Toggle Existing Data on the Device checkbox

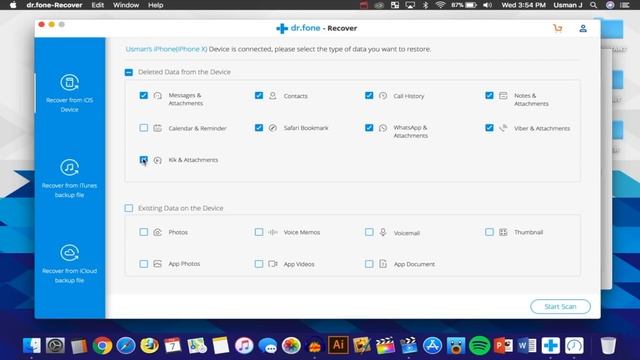[129, 208]
